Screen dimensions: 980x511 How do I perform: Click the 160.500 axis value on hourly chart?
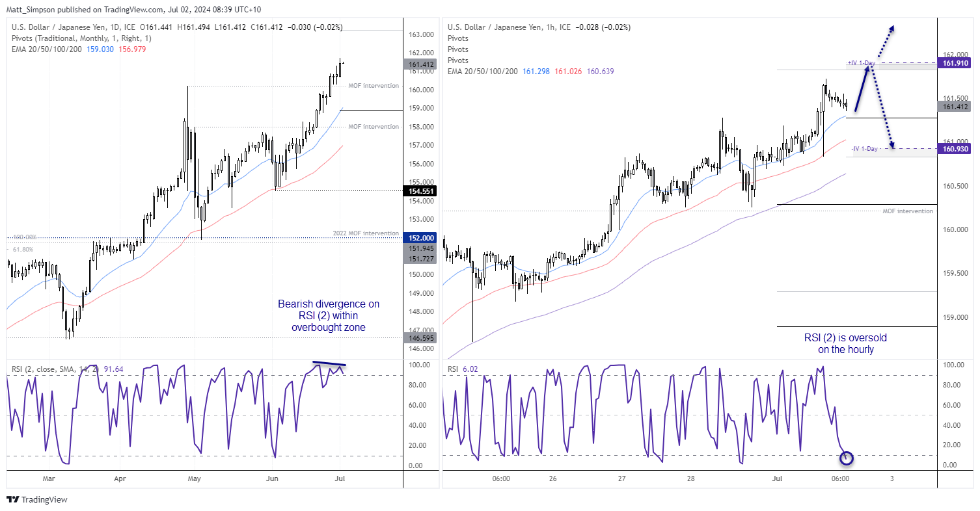tap(955, 186)
